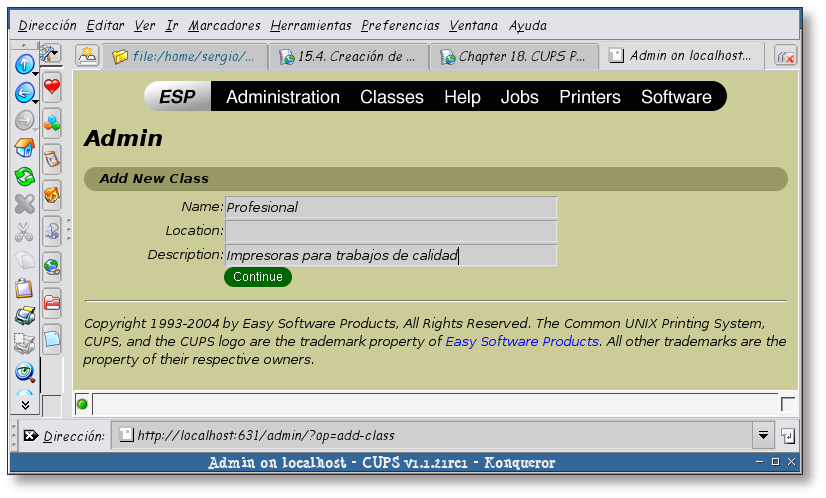Click the Home icon in the toolbar

(x=24, y=149)
